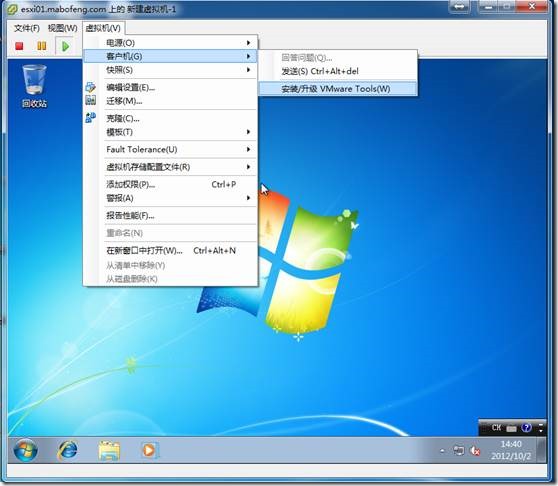Viewport: 558px width, 486px height.
Task: Choose 报告性能(F)... from the menu
Action: [x=170, y=216]
